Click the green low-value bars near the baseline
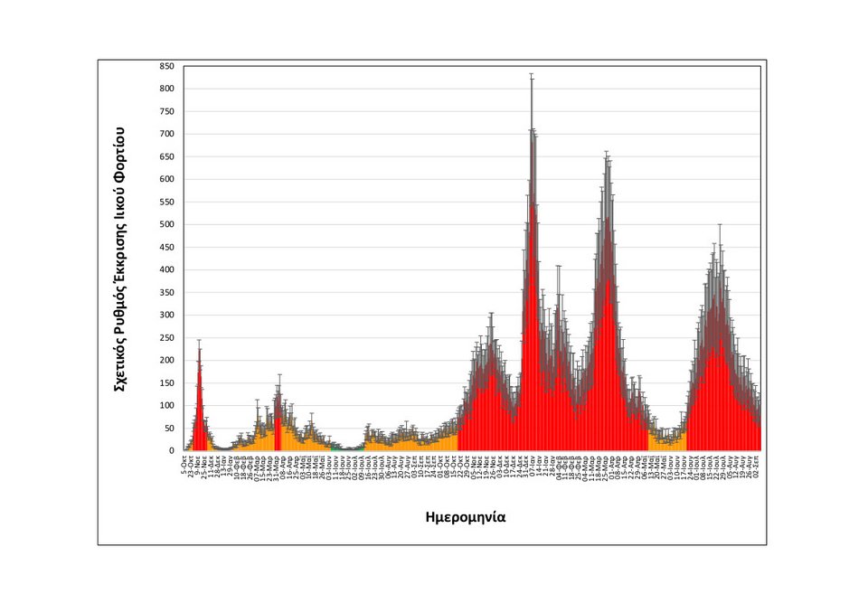Viewport: 868px width, 613px height. pyautogui.click(x=348, y=448)
